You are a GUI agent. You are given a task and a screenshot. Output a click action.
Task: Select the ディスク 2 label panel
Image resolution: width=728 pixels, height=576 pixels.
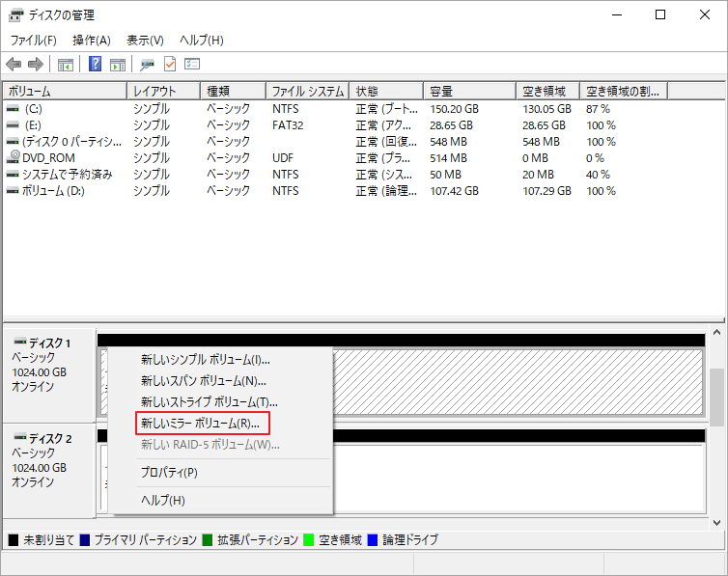49,471
